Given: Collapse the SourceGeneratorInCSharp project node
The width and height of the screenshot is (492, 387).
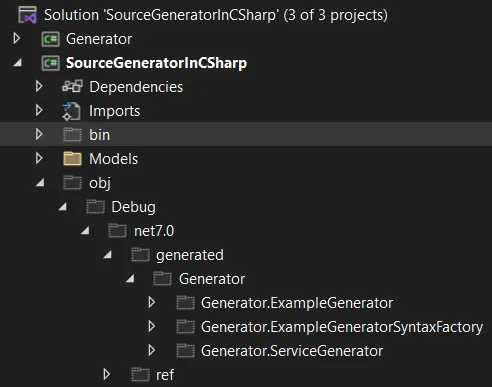Looking at the screenshot, I should click(x=18, y=63).
